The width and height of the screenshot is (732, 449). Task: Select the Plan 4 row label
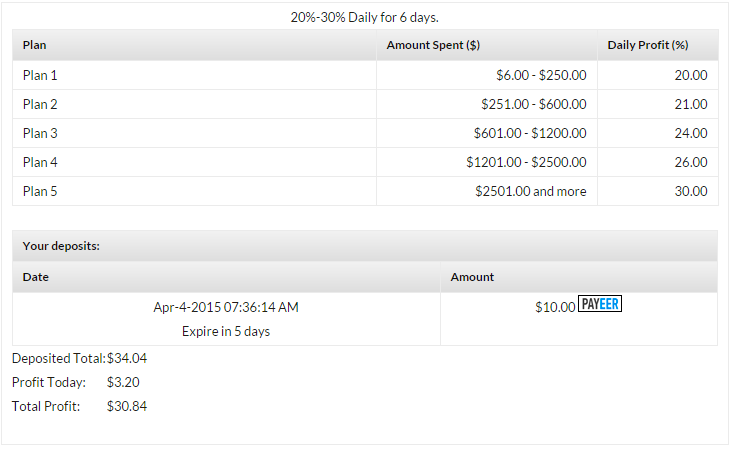pos(40,162)
